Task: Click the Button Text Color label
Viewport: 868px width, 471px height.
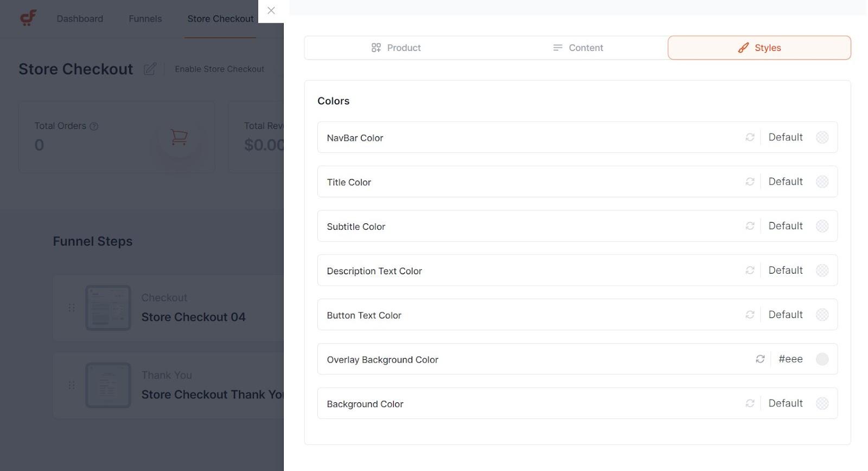Action: pyautogui.click(x=364, y=315)
